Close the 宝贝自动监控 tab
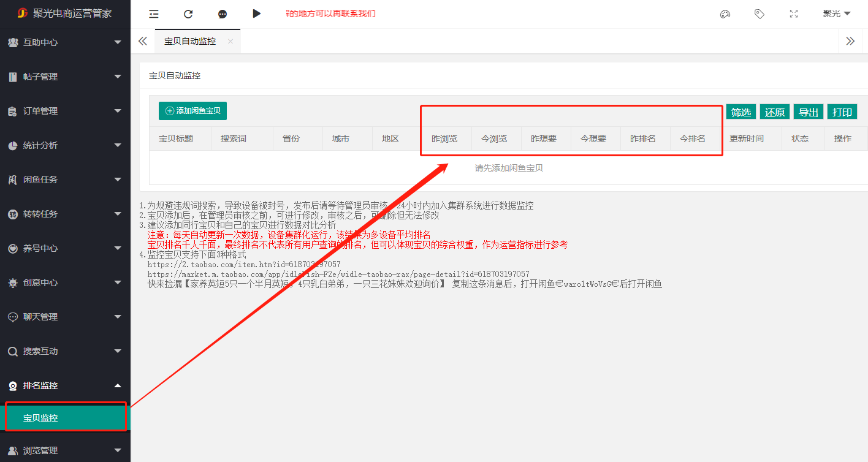868x462 pixels. 230,41
